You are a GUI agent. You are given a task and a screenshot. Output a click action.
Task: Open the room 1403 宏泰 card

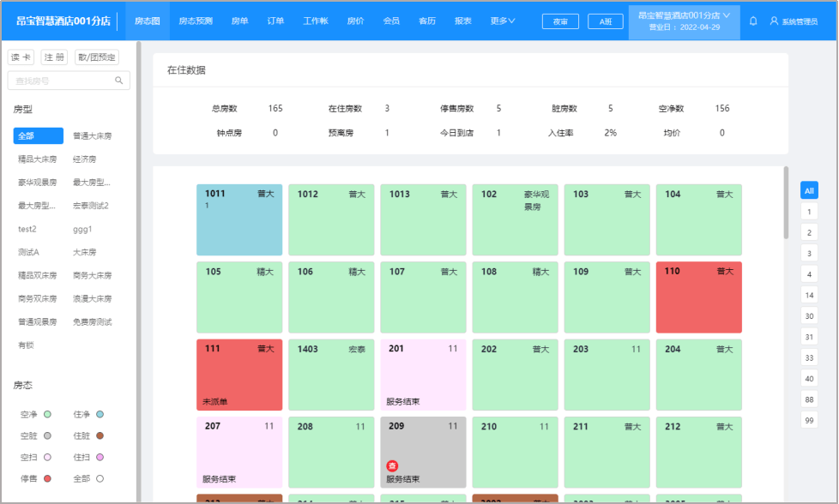[x=331, y=375]
